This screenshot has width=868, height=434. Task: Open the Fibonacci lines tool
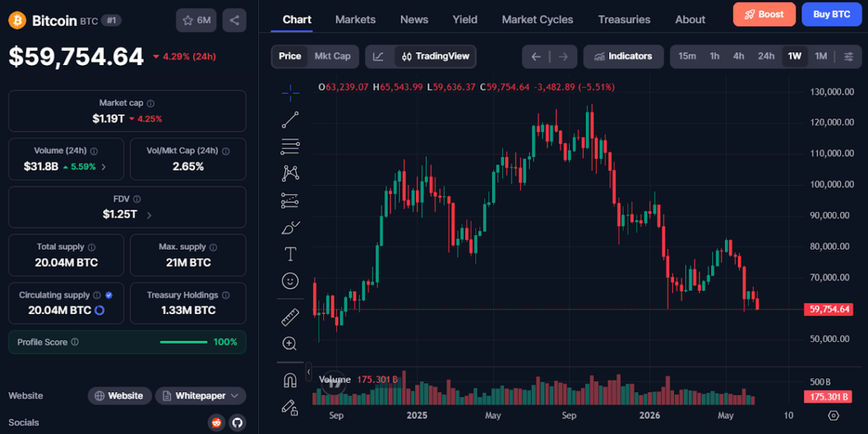tap(291, 146)
